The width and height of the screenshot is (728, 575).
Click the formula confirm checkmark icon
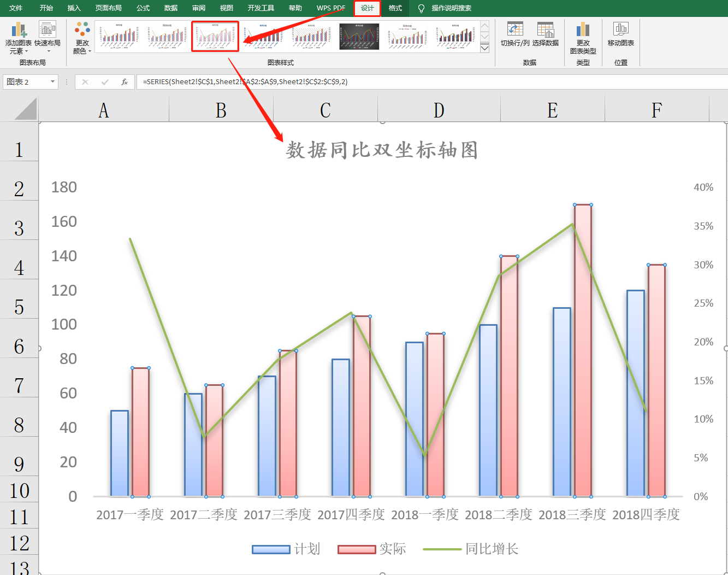click(x=105, y=82)
